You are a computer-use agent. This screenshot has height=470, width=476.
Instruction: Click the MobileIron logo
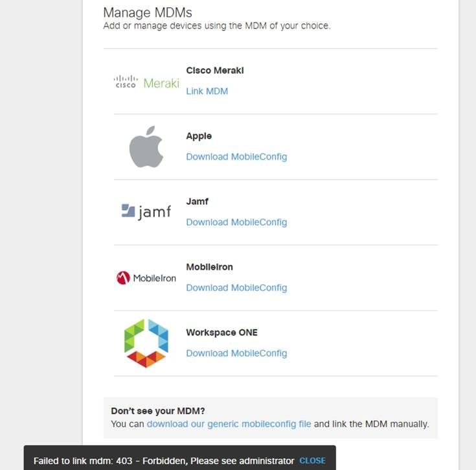(x=146, y=278)
